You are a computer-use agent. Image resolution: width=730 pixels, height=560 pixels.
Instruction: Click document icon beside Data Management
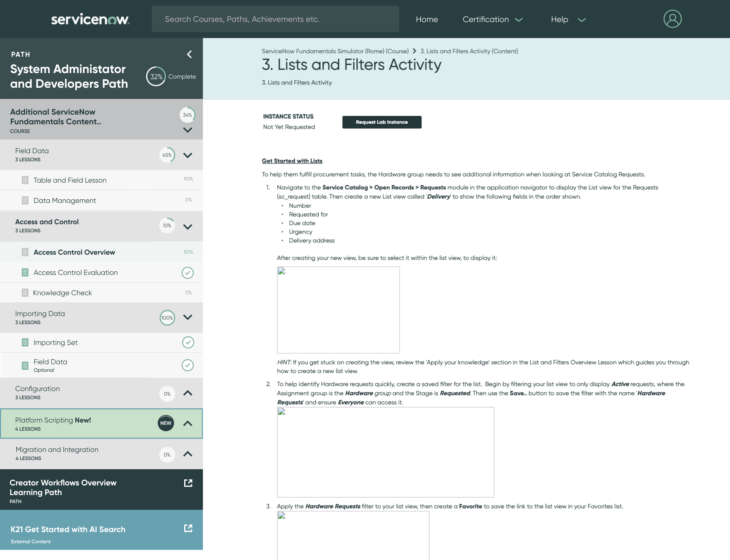pos(25,200)
